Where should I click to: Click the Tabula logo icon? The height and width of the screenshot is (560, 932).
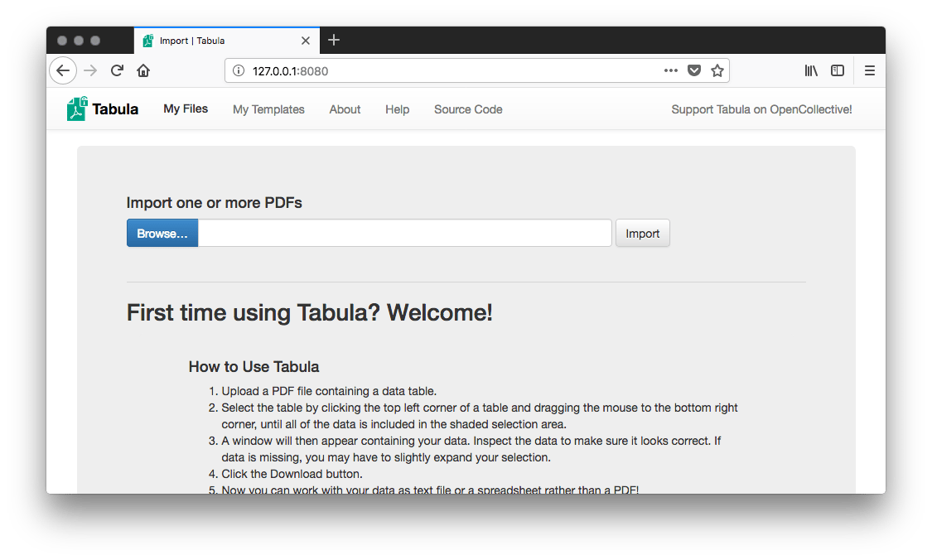pyautogui.click(x=77, y=109)
